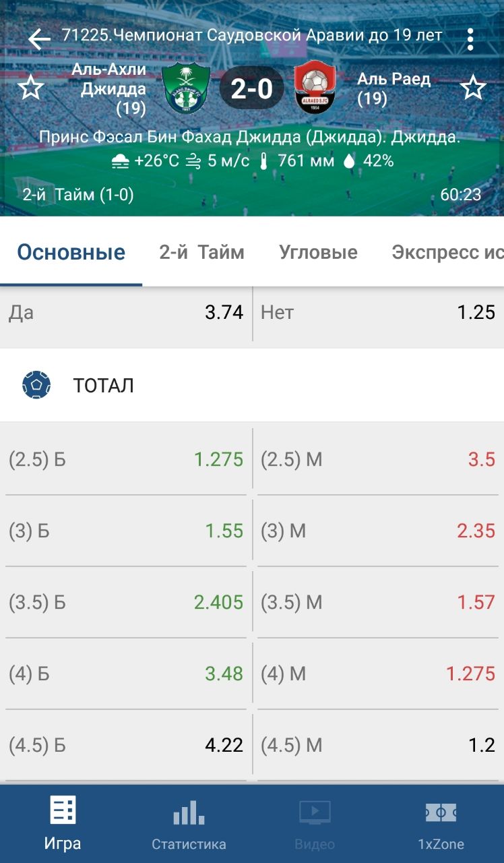
Task: Open Статистика in the bottom bar
Action: 189,824
